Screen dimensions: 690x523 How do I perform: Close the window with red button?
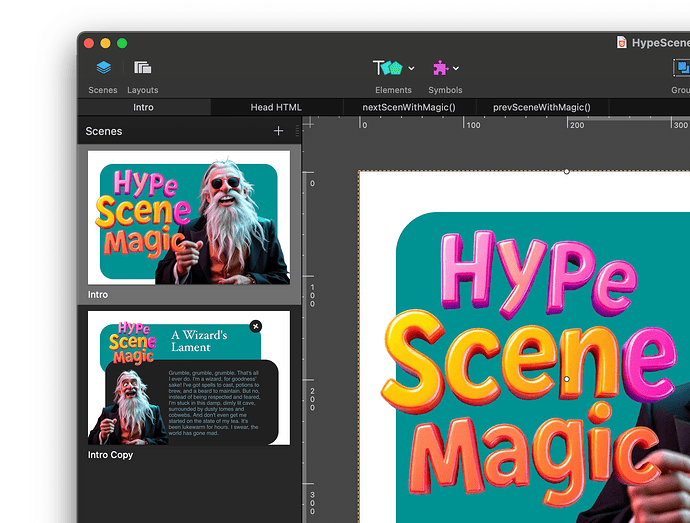click(89, 43)
